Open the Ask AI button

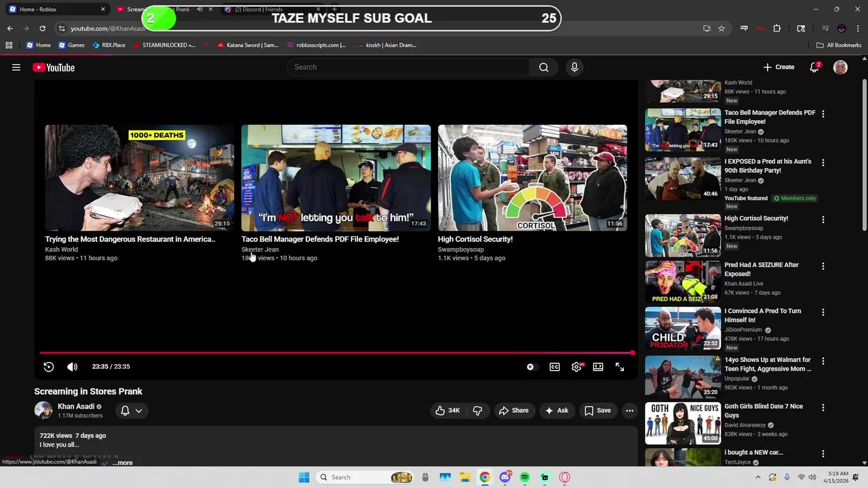(557, 410)
